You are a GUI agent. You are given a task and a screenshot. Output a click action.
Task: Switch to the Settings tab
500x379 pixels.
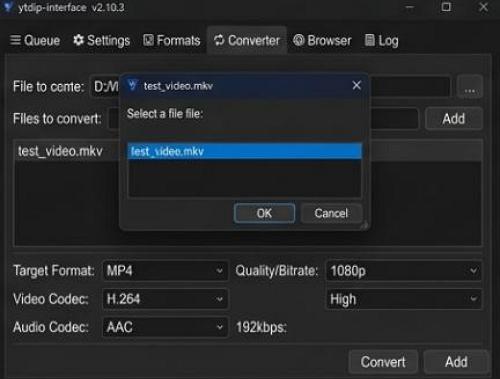(x=101, y=41)
